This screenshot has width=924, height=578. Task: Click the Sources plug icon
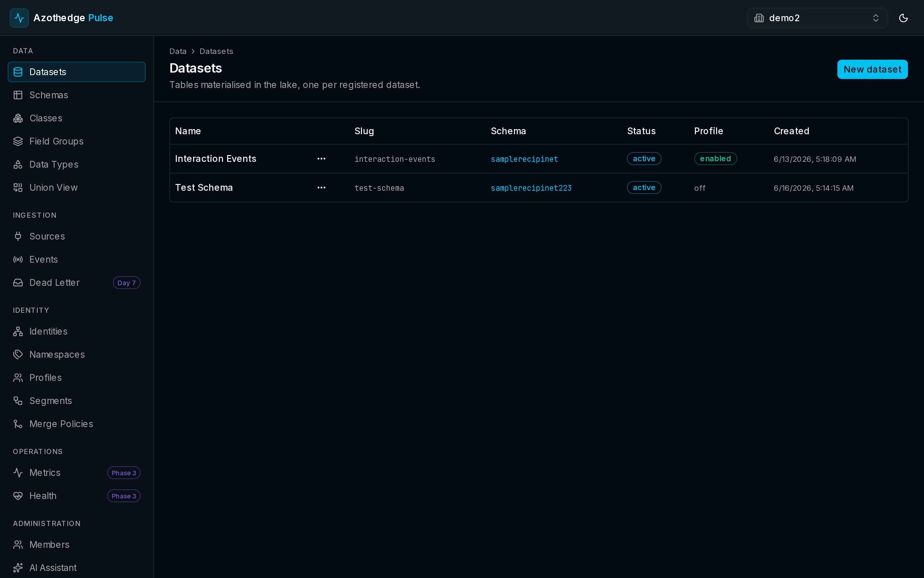point(18,236)
